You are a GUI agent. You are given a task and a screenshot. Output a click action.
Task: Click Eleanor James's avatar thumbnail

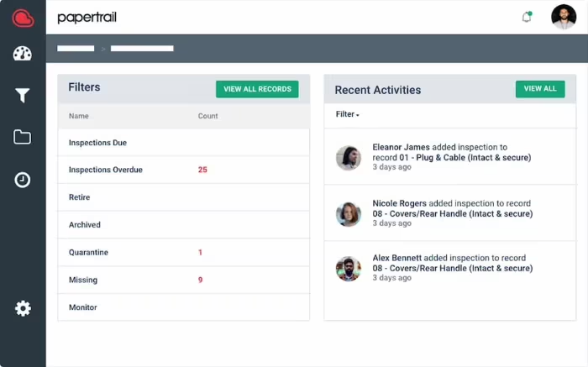pyautogui.click(x=349, y=158)
